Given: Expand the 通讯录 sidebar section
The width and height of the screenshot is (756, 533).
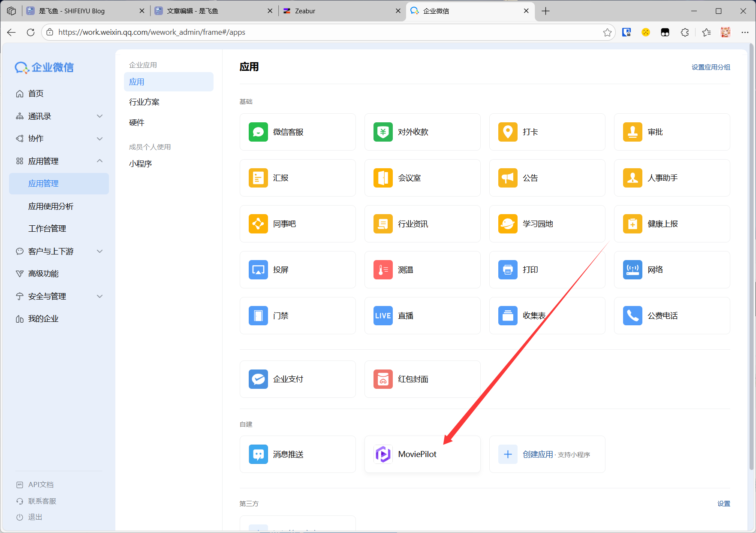Looking at the screenshot, I should tap(99, 116).
